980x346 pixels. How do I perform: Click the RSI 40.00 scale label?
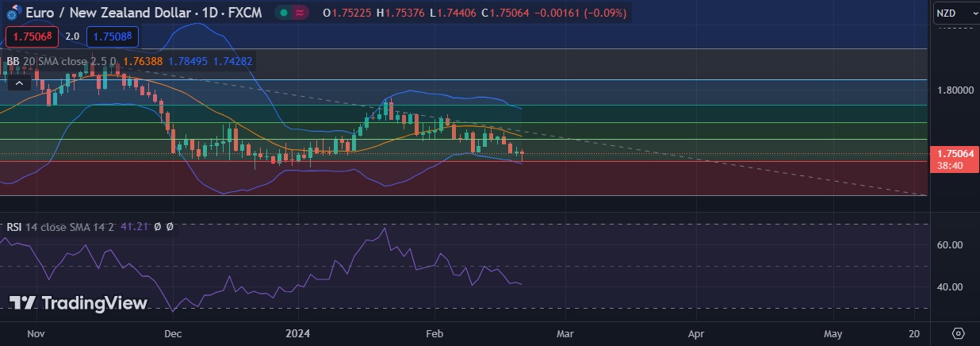click(x=950, y=286)
